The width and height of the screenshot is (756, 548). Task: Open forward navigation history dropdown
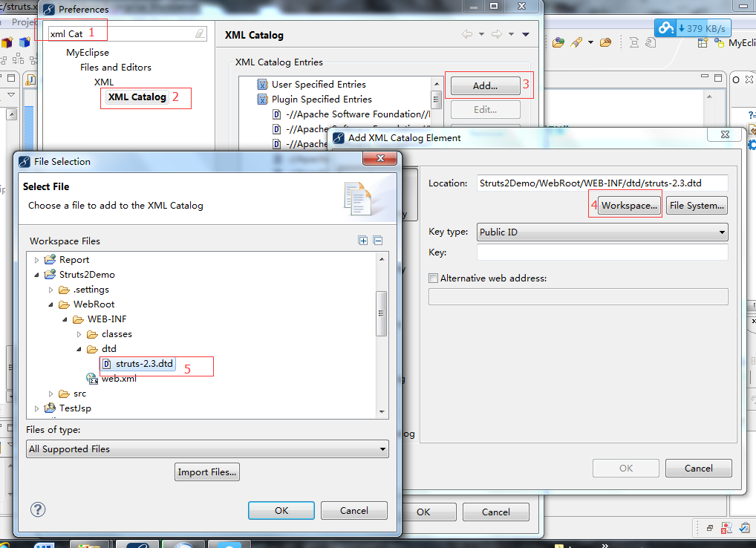(511, 34)
